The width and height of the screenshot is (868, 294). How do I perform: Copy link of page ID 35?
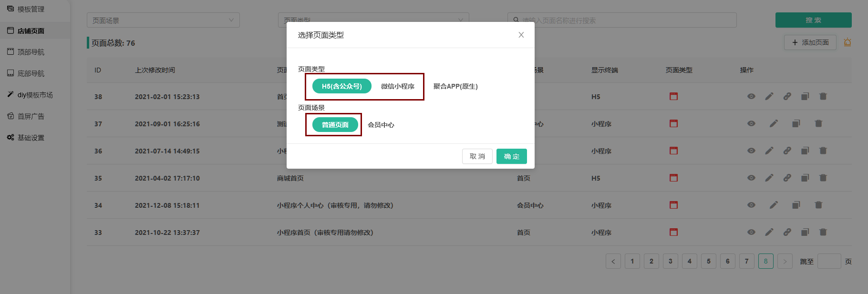(787, 178)
